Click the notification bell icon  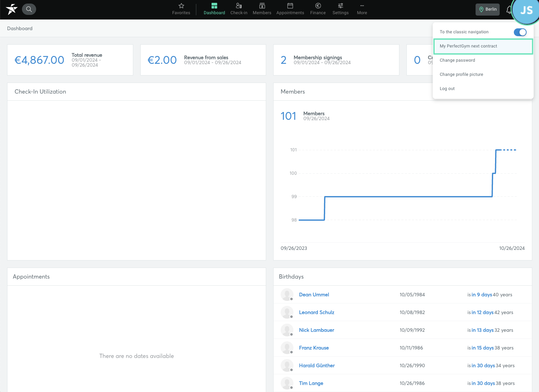(509, 10)
